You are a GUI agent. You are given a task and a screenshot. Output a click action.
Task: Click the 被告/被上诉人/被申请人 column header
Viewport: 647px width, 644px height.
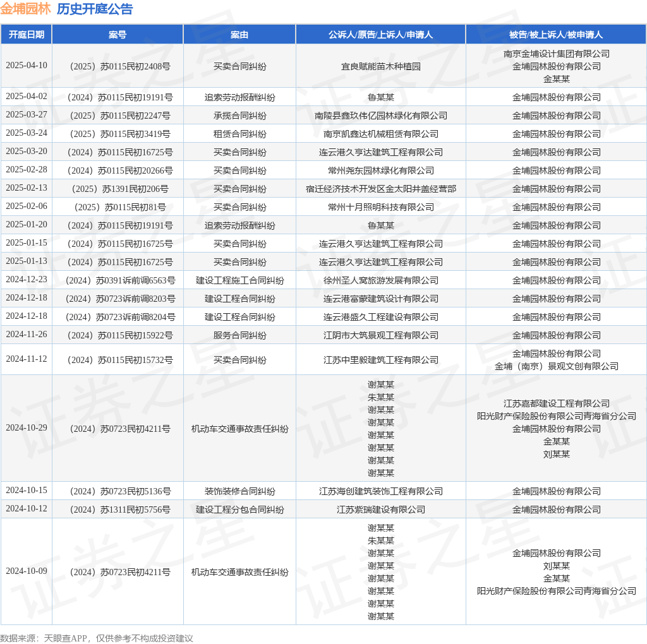coord(556,35)
